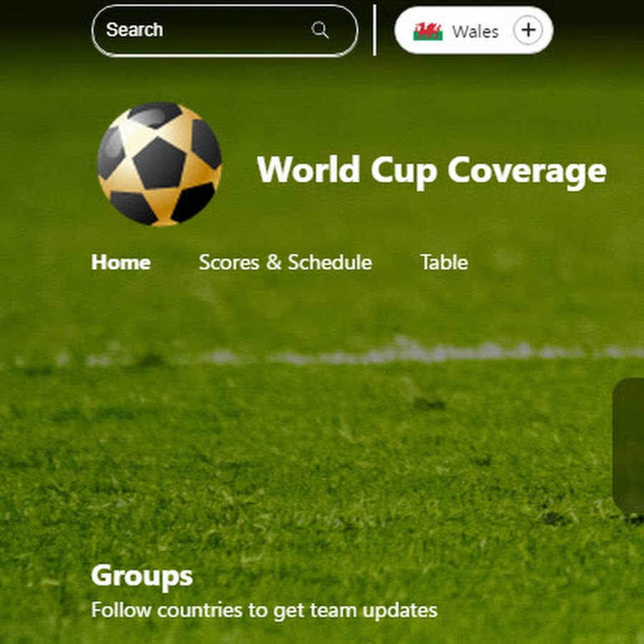644x644 pixels.
Task: Click the word Wales in the pill
Action: [475, 31]
